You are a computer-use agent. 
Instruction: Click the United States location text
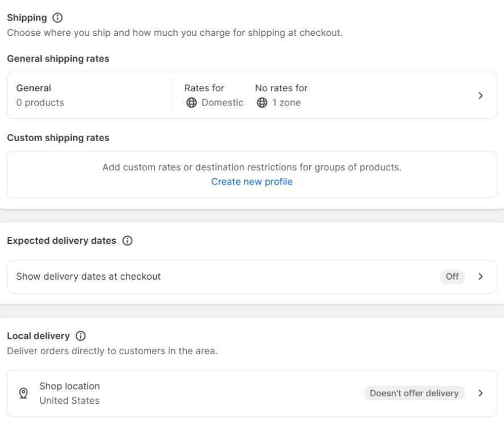[x=69, y=400]
